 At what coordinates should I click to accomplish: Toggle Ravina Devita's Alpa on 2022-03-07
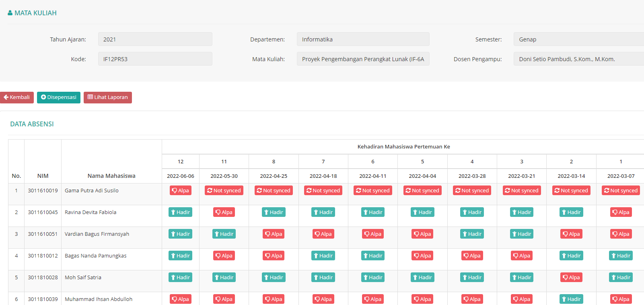(621, 212)
